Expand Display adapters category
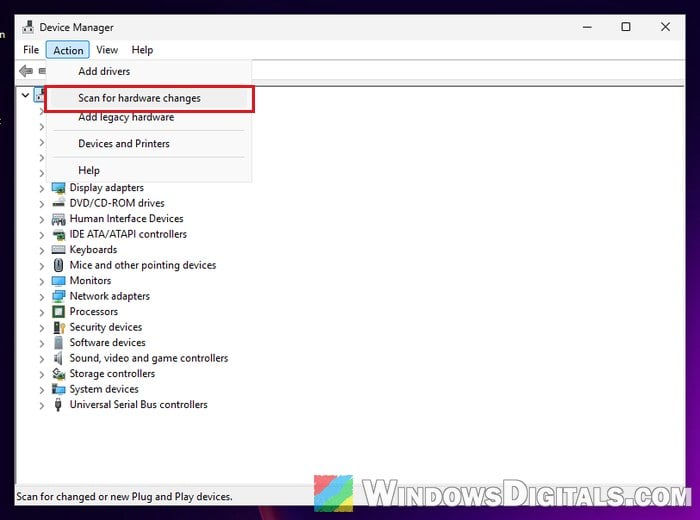700x520 pixels. [x=42, y=189]
